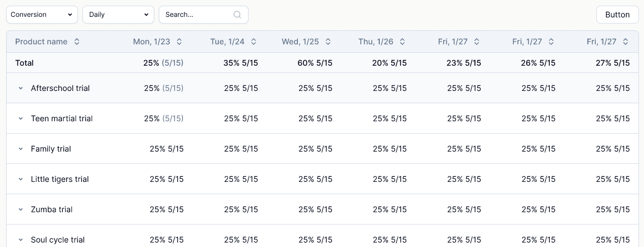
Task: Sort by Product name column icon
Action: pos(77,42)
